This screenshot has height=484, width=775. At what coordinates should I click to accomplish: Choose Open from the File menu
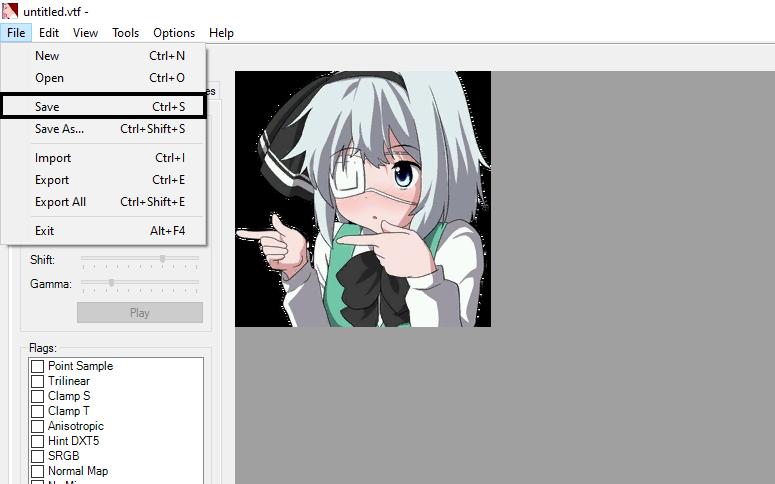(x=103, y=78)
